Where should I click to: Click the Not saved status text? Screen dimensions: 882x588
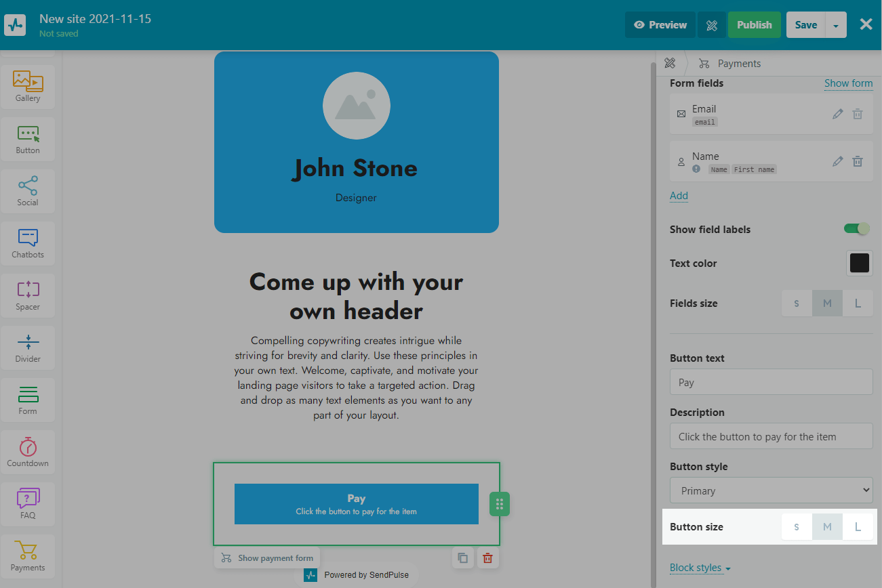[59, 33]
